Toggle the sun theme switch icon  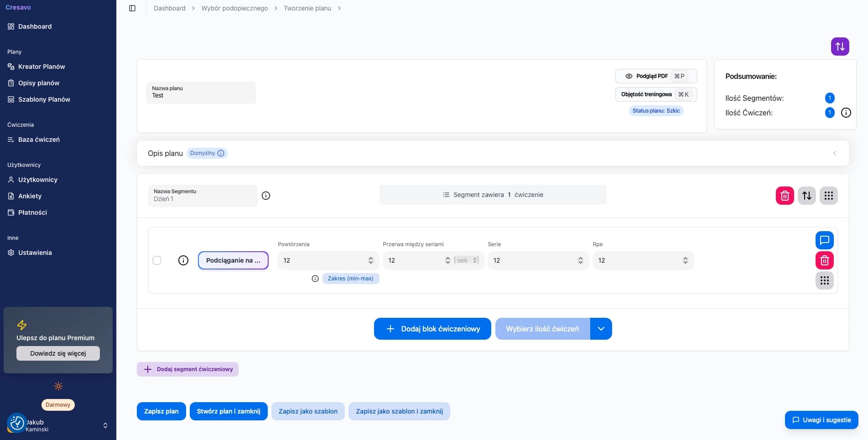58,386
